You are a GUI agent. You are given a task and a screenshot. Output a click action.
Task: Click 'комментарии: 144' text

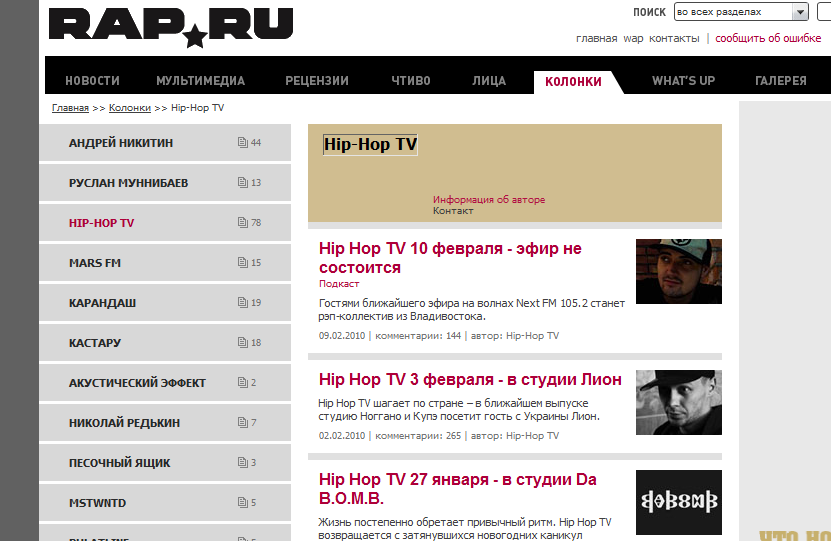(418, 335)
